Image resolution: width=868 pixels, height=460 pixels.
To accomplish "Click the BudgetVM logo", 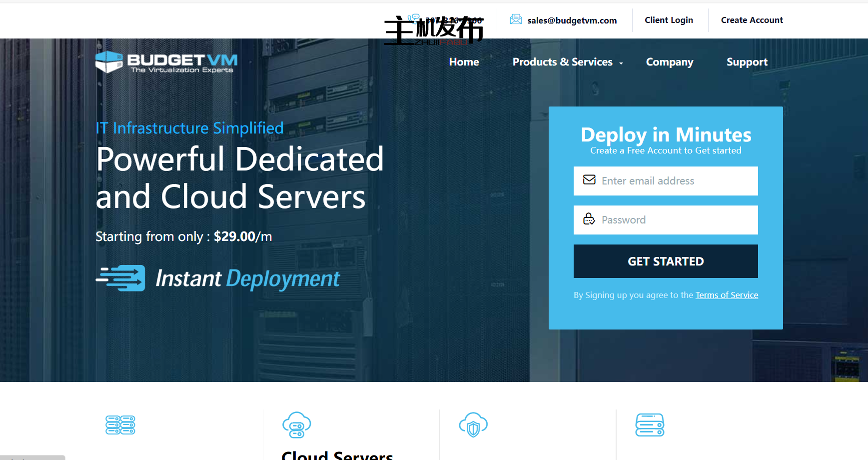I will click(x=166, y=62).
